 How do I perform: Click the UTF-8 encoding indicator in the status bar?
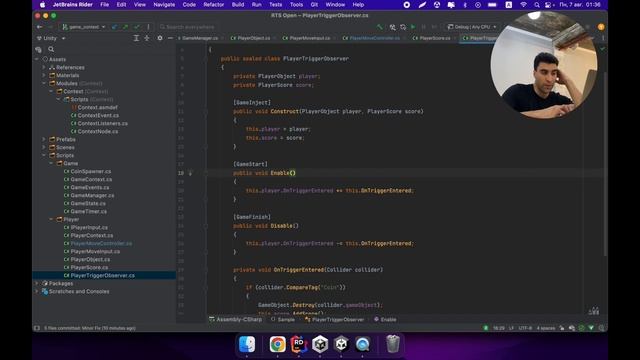coord(524,328)
